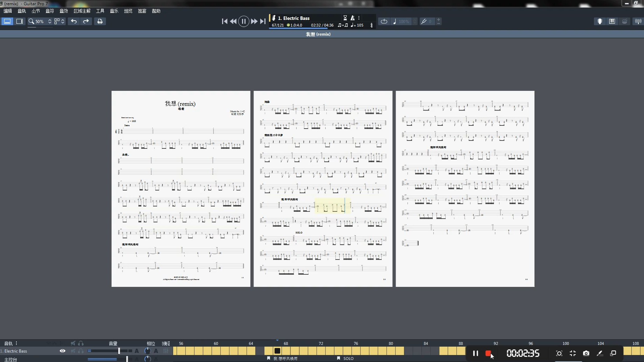This screenshot has width=644, height=362.
Task: Click the zoom magnifier icon
Action: pos(31,21)
